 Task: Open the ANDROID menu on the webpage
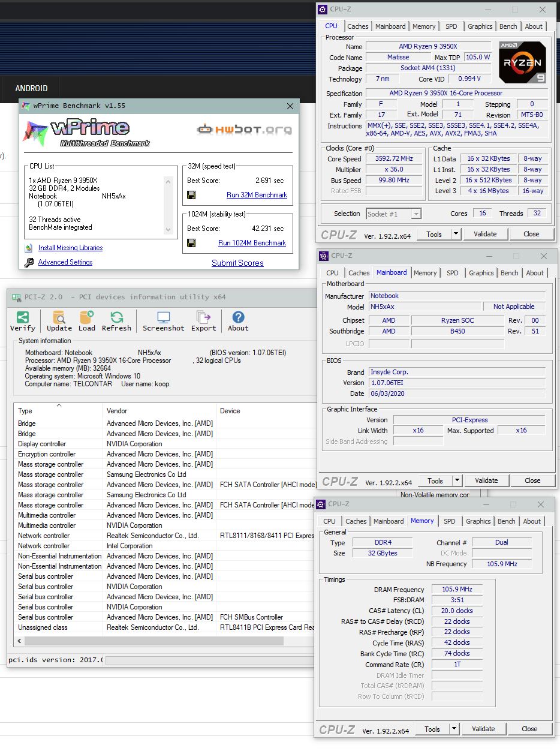click(x=31, y=88)
